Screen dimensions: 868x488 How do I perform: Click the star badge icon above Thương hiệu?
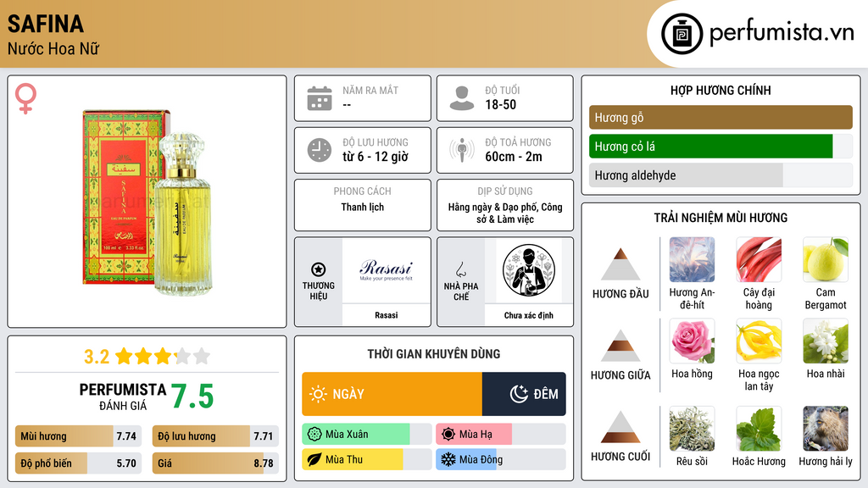click(x=319, y=269)
